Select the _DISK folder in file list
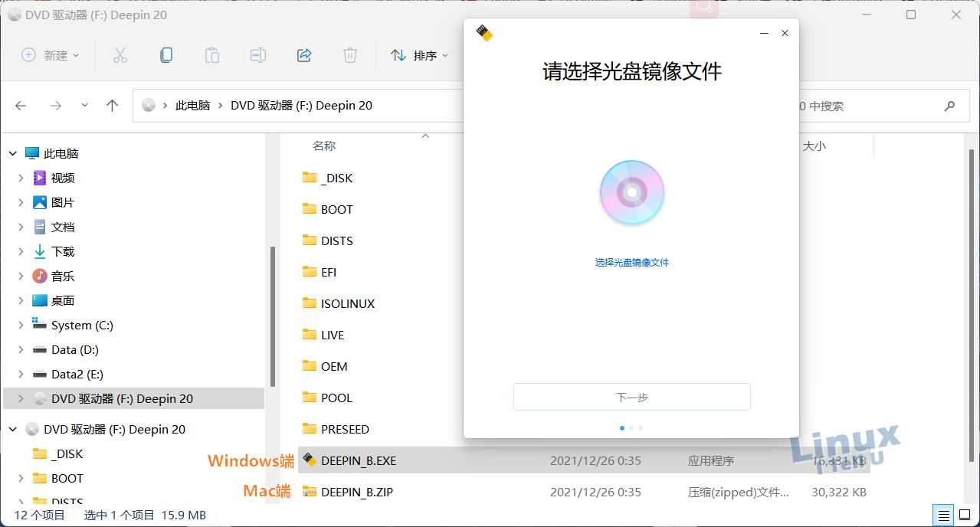 pyautogui.click(x=328, y=178)
